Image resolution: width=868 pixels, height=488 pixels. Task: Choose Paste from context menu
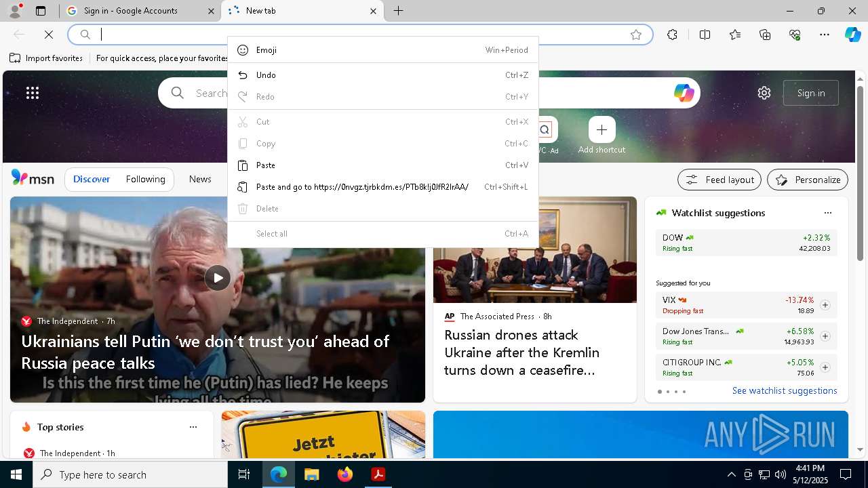[383, 165]
